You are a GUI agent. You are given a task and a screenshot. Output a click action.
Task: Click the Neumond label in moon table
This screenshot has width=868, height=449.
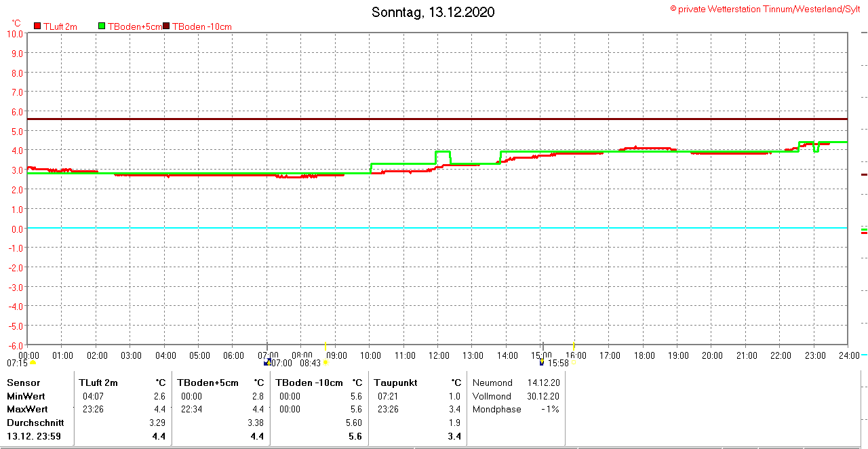pyautogui.click(x=492, y=383)
